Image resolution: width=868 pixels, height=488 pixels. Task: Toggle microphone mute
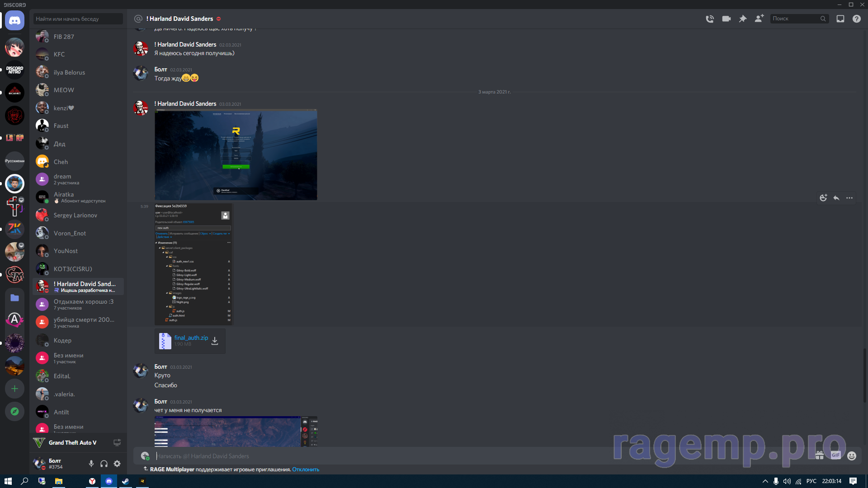click(91, 464)
